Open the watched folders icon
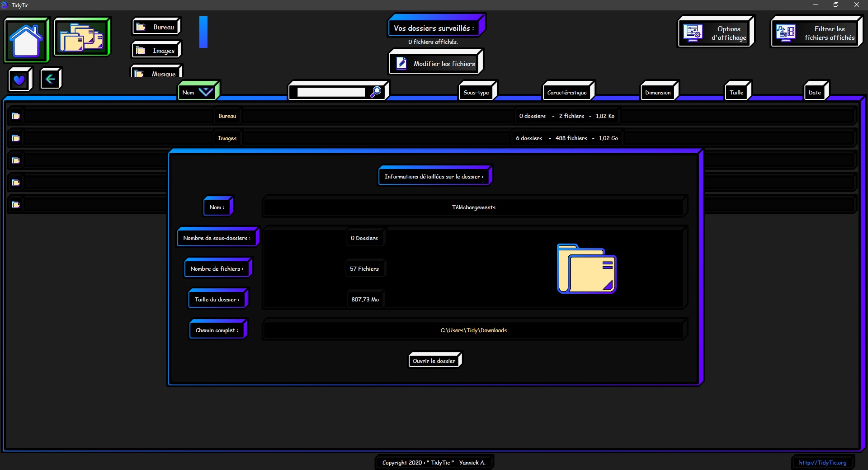868x470 pixels. (82, 38)
